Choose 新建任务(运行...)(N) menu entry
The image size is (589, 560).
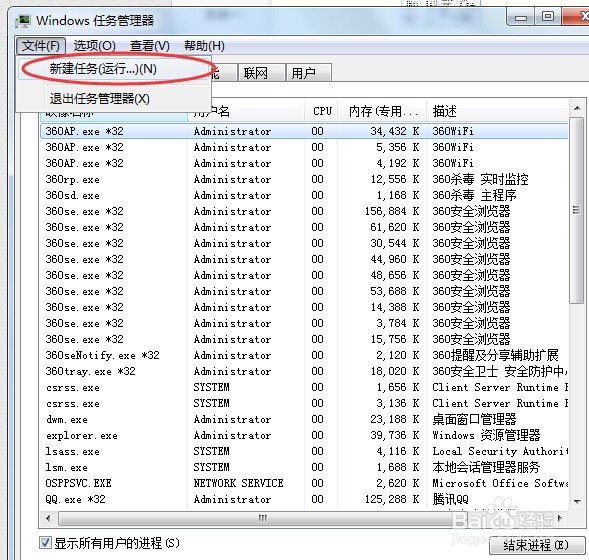pyautogui.click(x=114, y=69)
